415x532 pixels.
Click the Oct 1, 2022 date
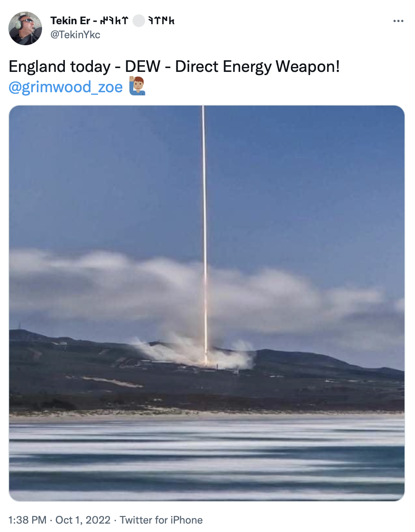83,520
